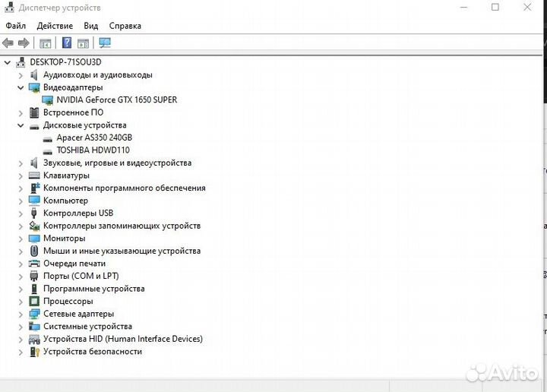Viewport: 547px width, 392px height.
Task: Open the Справка menu
Action: (x=125, y=26)
